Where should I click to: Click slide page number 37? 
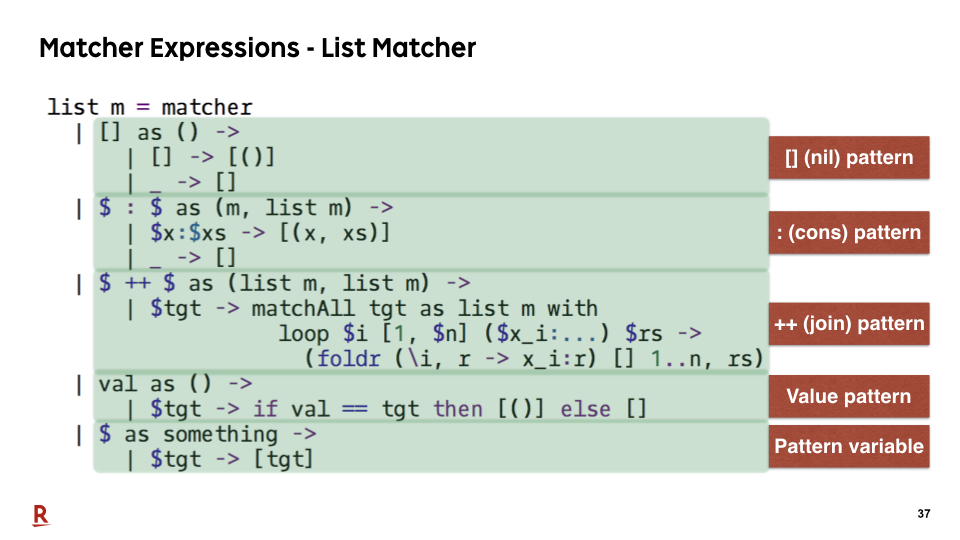pyautogui.click(x=923, y=514)
